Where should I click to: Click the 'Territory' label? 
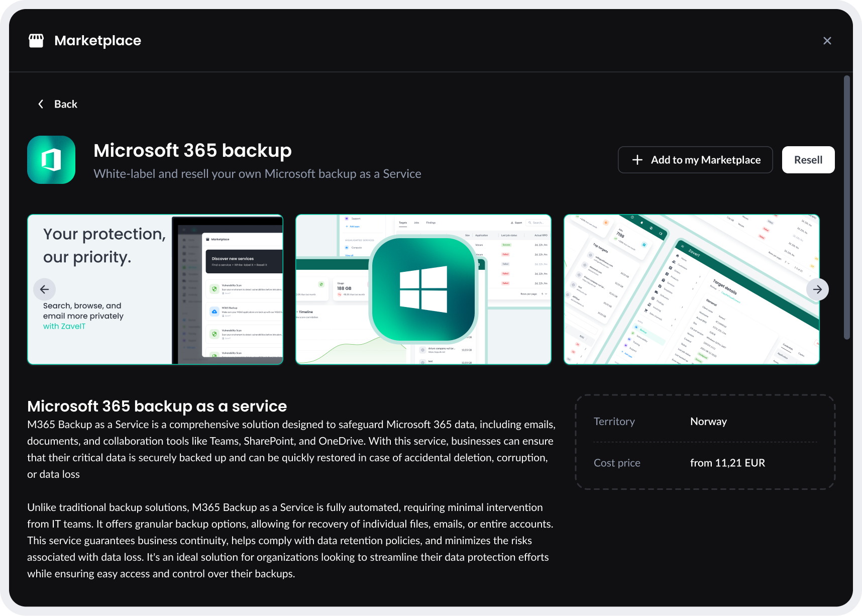[x=614, y=422]
